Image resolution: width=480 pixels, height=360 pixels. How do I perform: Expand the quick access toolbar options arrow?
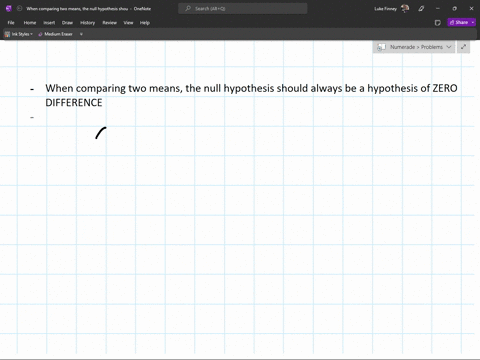tap(81, 34)
